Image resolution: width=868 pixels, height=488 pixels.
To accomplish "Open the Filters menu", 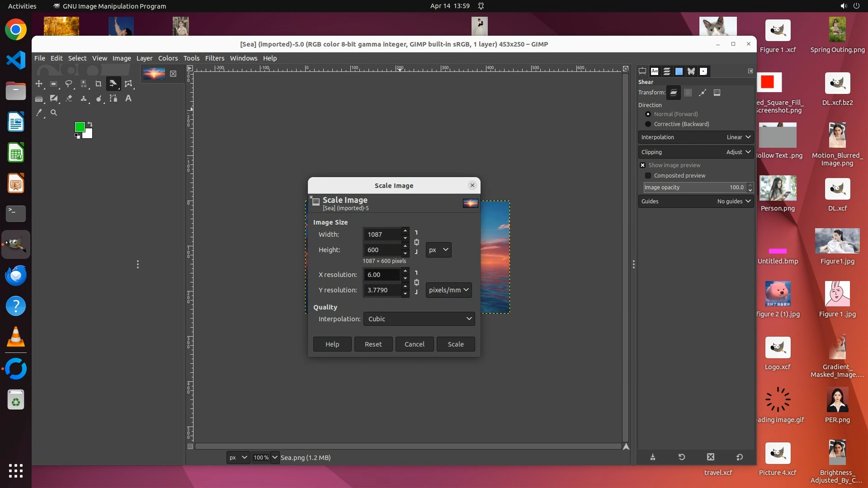I will [x=214, y=58].
